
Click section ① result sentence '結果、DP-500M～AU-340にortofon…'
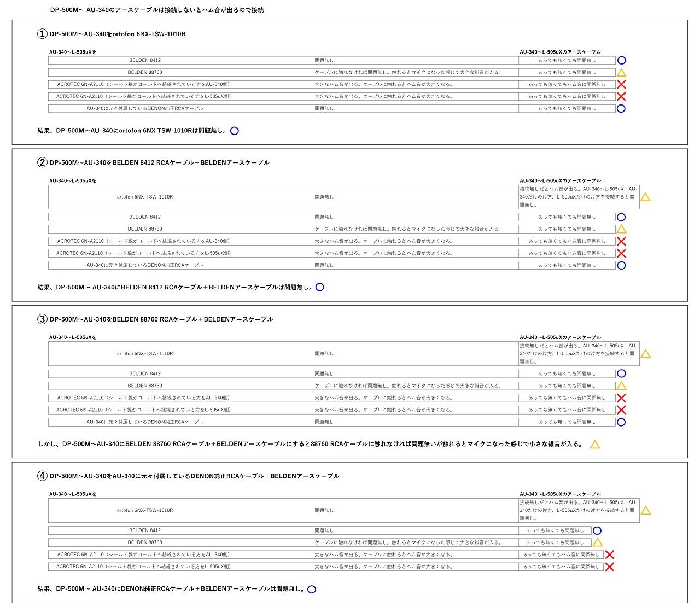point(132,131)
